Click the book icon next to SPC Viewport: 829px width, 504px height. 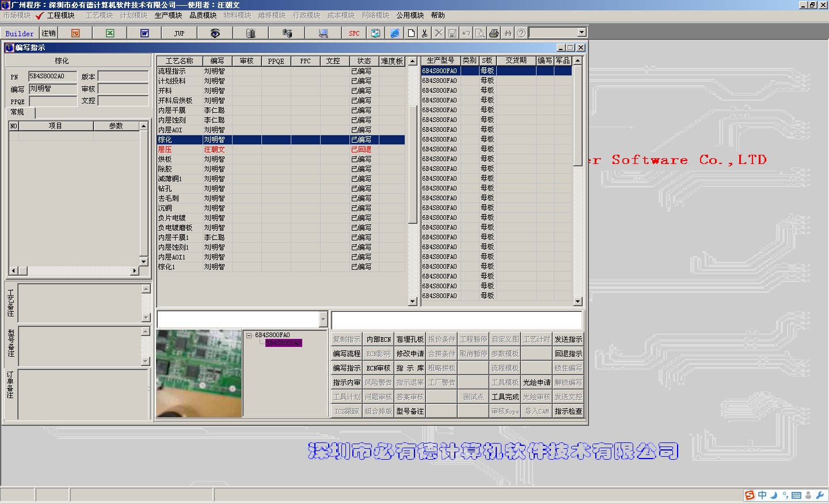coord(375,33)
